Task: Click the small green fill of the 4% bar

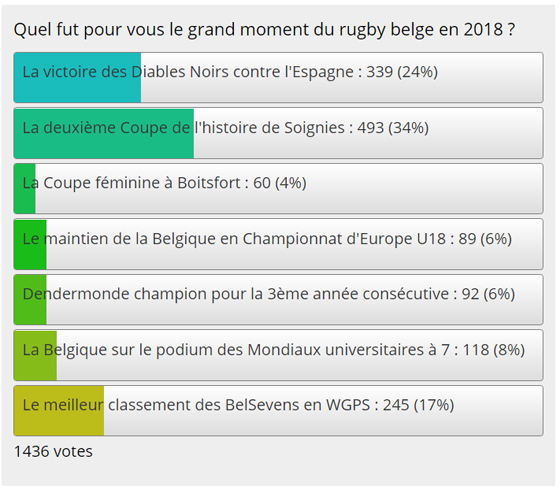Action: pos(25,189)
